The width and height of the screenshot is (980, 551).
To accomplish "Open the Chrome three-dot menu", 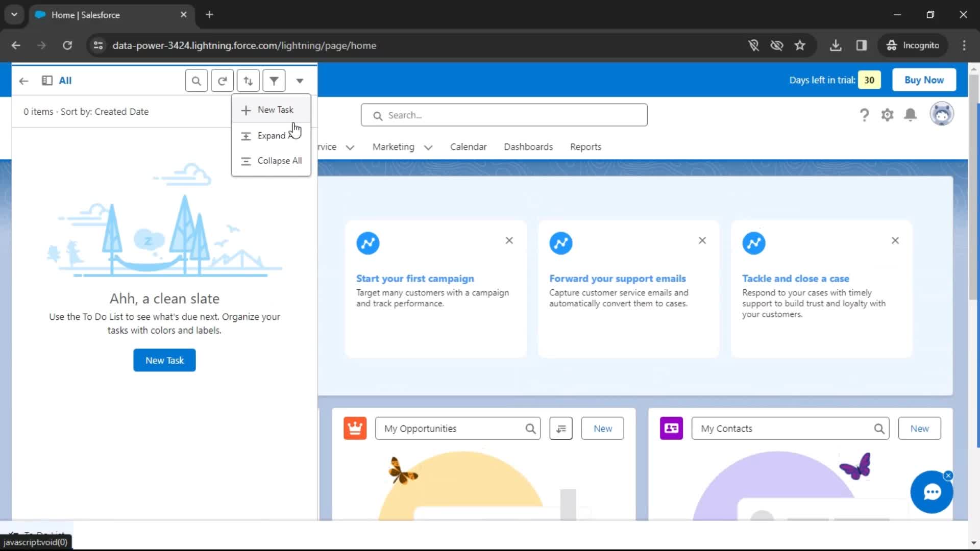I will (964, 45).
